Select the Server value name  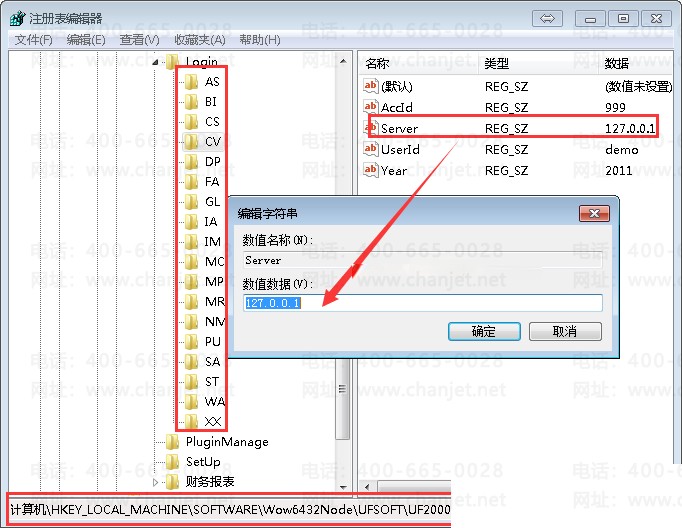(399, 128)
